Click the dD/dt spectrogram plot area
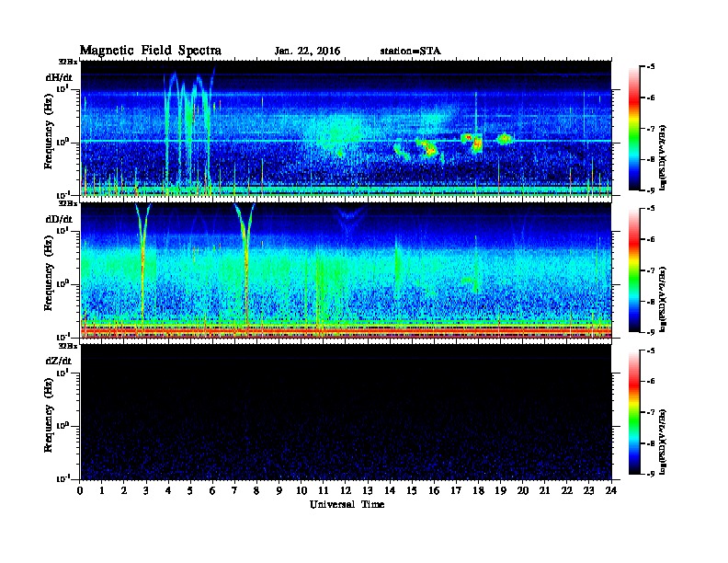The image size is (728, 563). point(346,270)
